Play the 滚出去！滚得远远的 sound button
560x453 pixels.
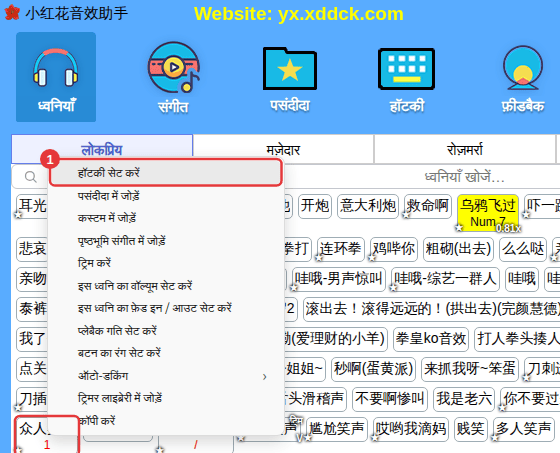[431, 309]
